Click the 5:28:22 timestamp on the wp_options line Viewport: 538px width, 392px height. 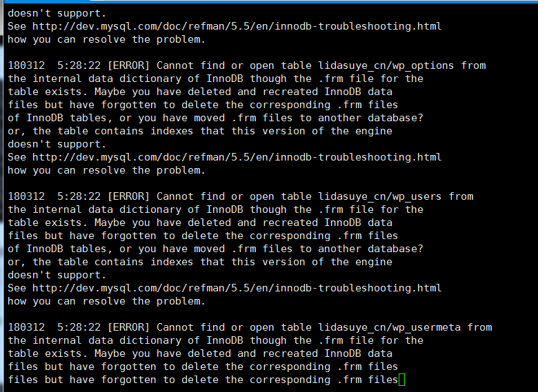79,65
